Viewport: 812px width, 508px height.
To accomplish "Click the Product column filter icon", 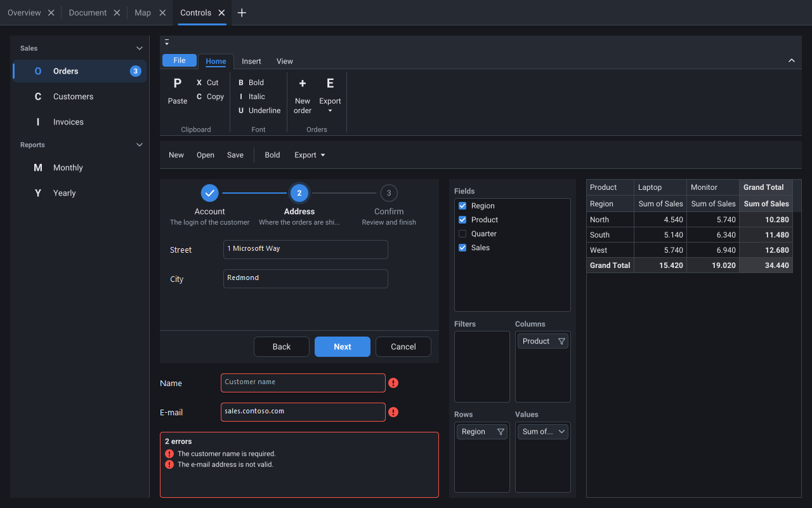I will pyautogui.click(x=561, y=342).
